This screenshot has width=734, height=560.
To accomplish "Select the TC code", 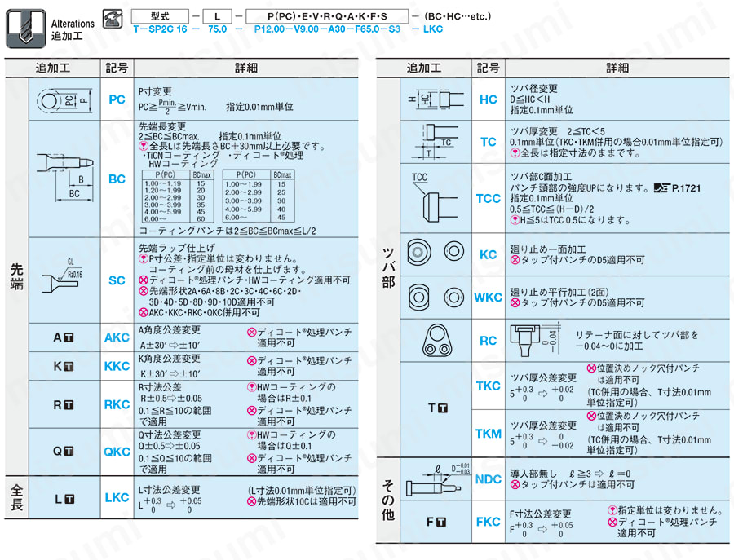I will 489,142.
